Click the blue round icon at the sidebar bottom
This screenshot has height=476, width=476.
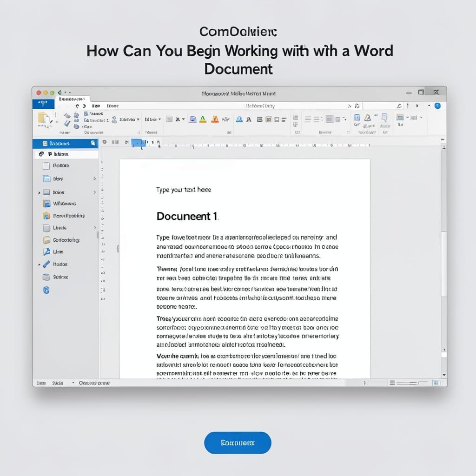click(46, 290)
